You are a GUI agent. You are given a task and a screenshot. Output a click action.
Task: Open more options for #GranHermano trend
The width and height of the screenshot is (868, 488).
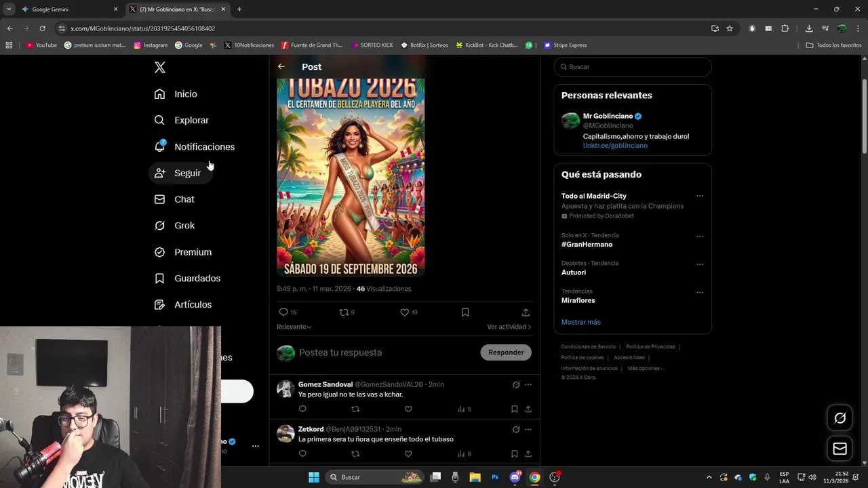[x=700, y=237]
